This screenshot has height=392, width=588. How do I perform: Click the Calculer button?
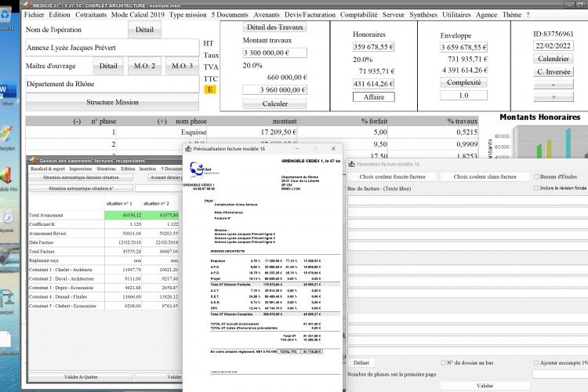pyautogui.click(x=275, y=103)
